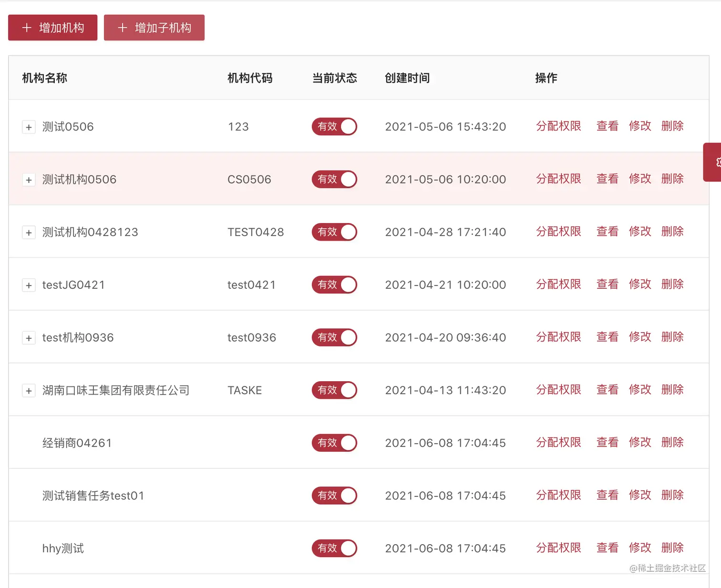Viewport: 721px width, 588px height.
Task: Open the floating settings gear panel
Action: 714,162
